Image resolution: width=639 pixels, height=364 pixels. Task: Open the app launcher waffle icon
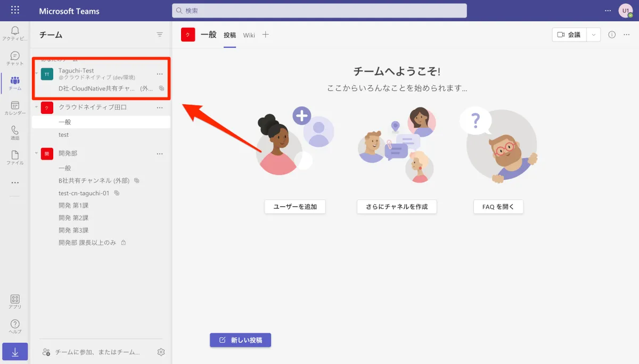coord(15,10)
